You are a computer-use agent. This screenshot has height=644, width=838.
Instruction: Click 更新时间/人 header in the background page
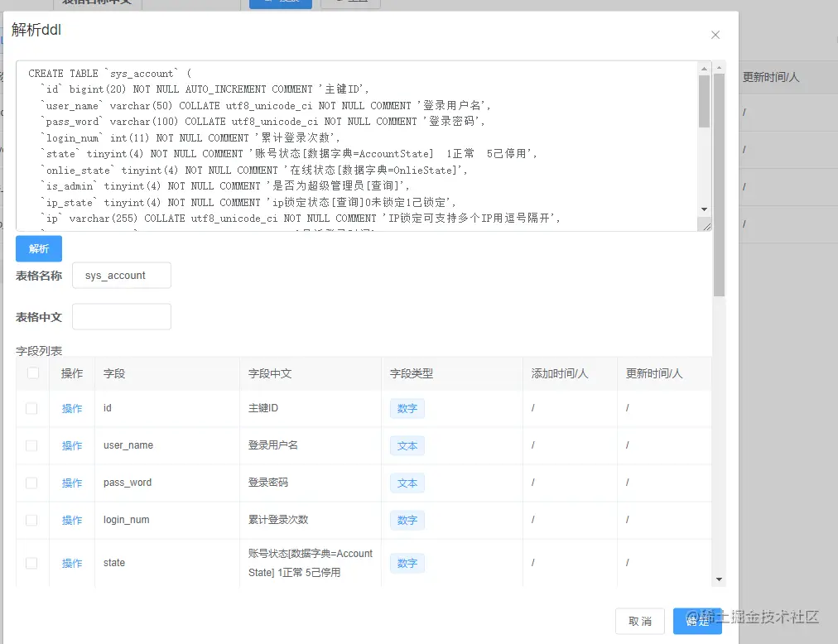771,78
